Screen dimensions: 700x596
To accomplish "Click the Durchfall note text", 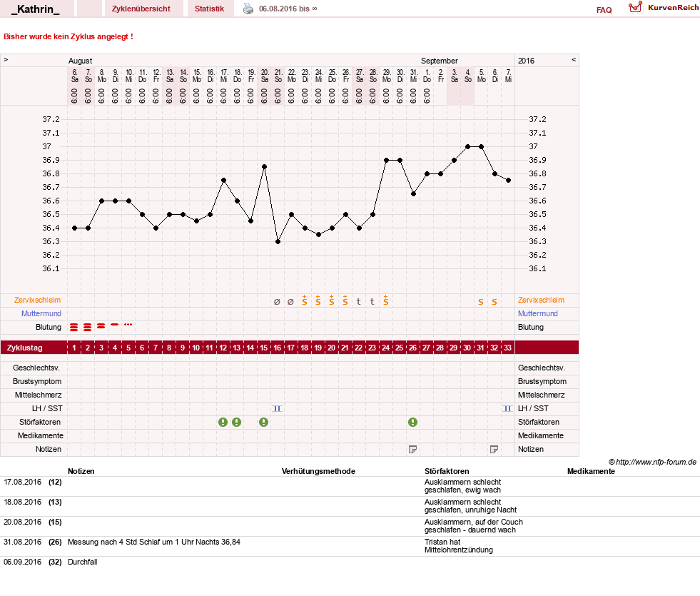I will (83, 562).
